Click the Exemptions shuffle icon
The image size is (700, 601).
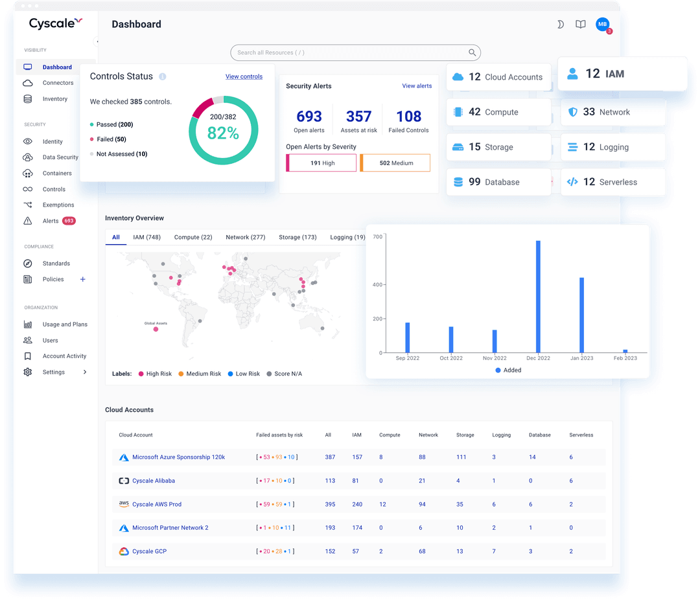[x=28, y=205]
